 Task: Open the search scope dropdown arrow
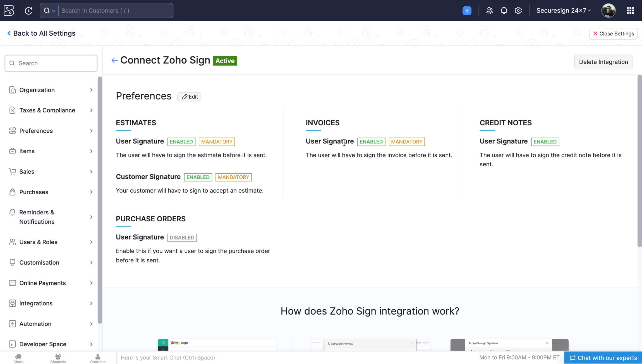(x=54, y=11)
